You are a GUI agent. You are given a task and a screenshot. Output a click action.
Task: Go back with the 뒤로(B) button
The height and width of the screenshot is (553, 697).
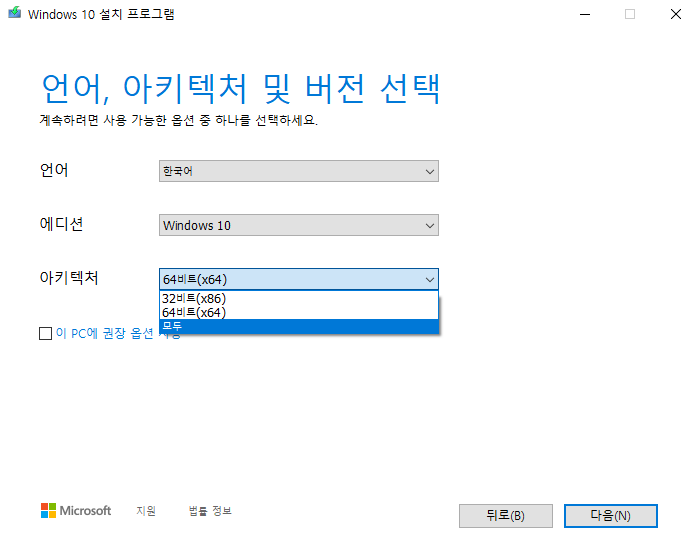tap(505, 516)
